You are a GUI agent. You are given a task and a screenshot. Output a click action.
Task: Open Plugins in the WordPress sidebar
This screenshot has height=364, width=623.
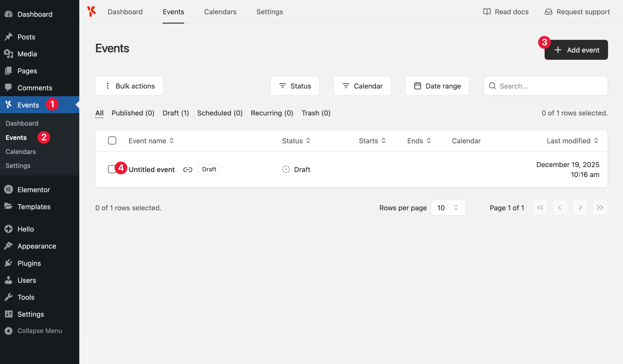pyautogui.click(x=29, y=263)
